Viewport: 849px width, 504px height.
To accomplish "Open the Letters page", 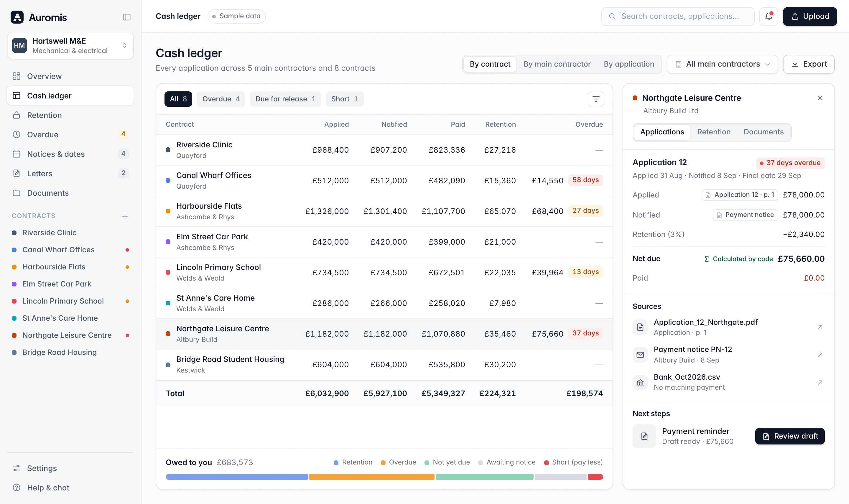I will click(70, 173).
